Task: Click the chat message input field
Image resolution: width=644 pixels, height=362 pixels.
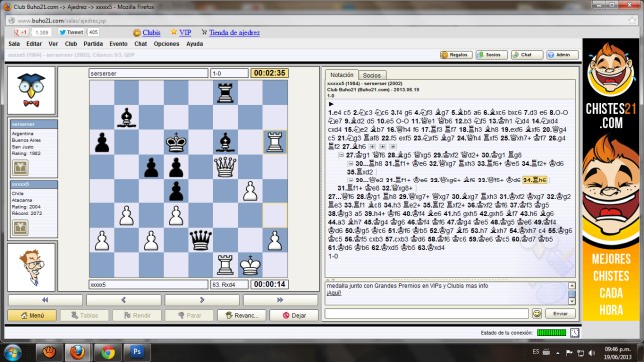Action: (x=426, y=313)
